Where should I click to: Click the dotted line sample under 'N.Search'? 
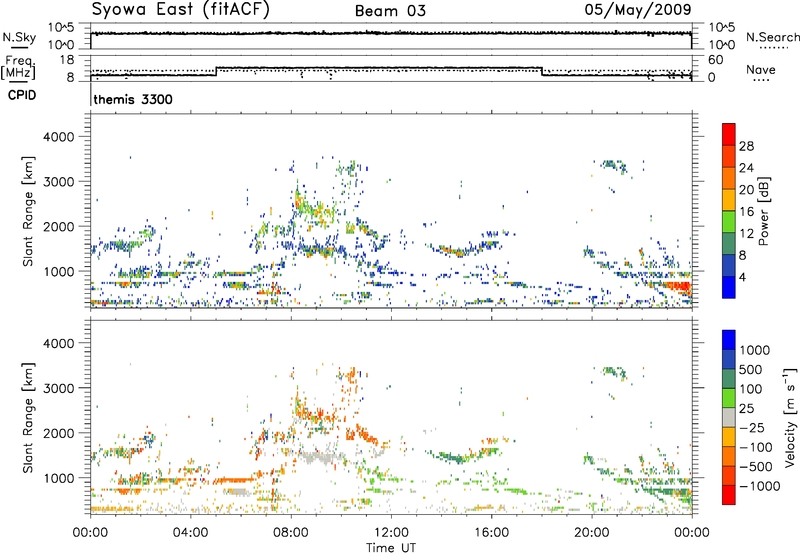pyautogui.click(x=773, y=48)
